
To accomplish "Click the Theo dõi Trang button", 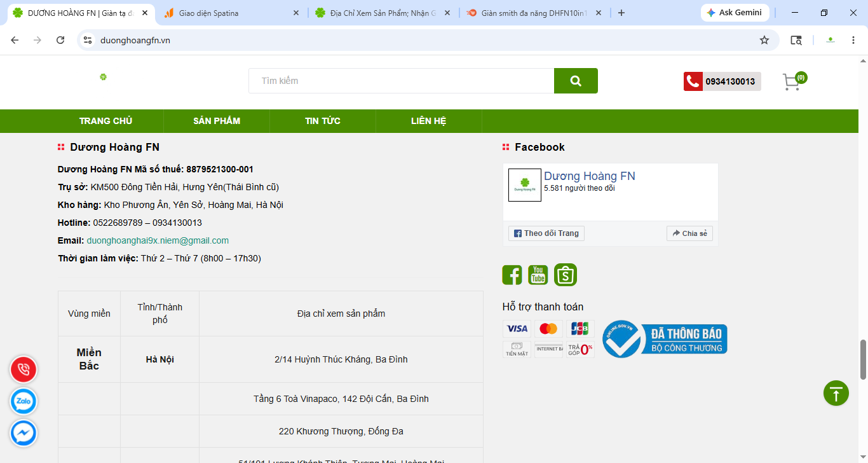I will [x=546, y=233].
